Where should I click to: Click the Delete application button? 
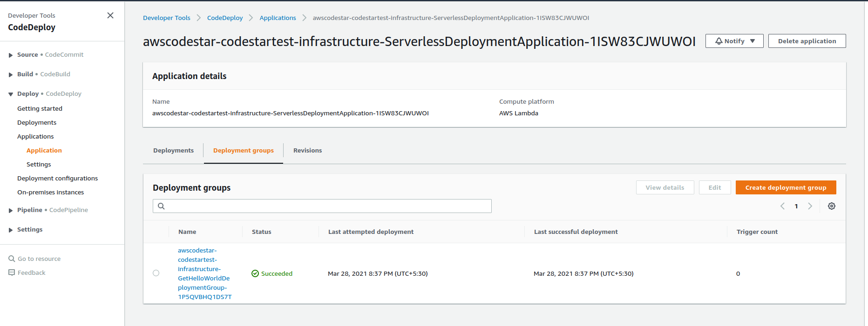807,41
